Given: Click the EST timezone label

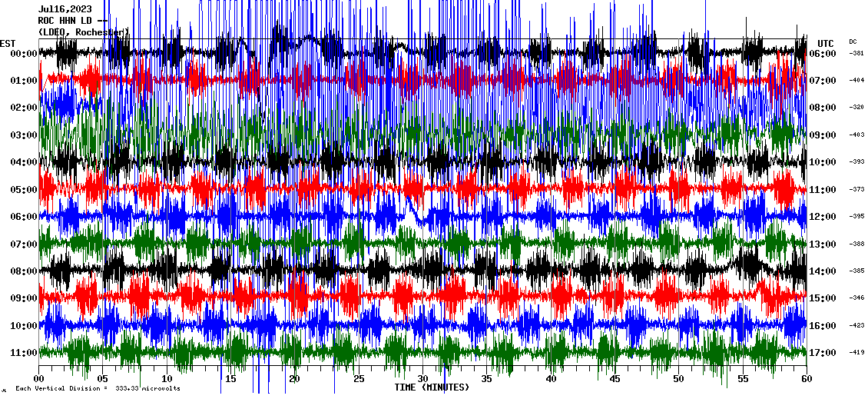Looking at the screenshot, I should coord(8,43).
